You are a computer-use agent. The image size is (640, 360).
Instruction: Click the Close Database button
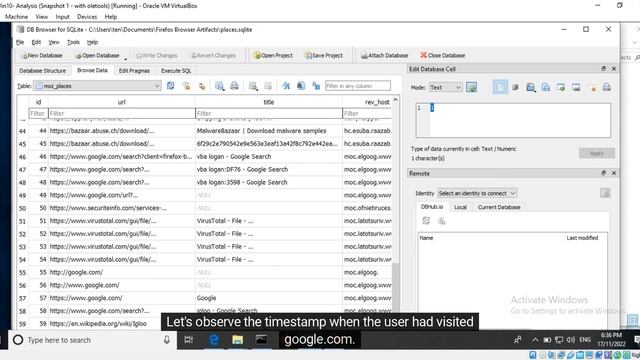pos(442,56)
